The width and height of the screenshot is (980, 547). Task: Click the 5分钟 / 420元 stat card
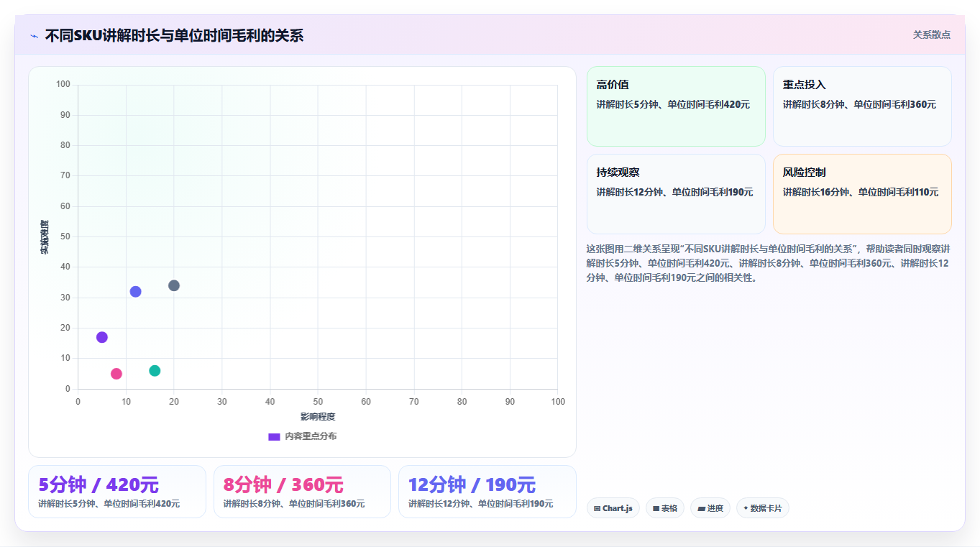pyautogui.click(x=117, y=492)
